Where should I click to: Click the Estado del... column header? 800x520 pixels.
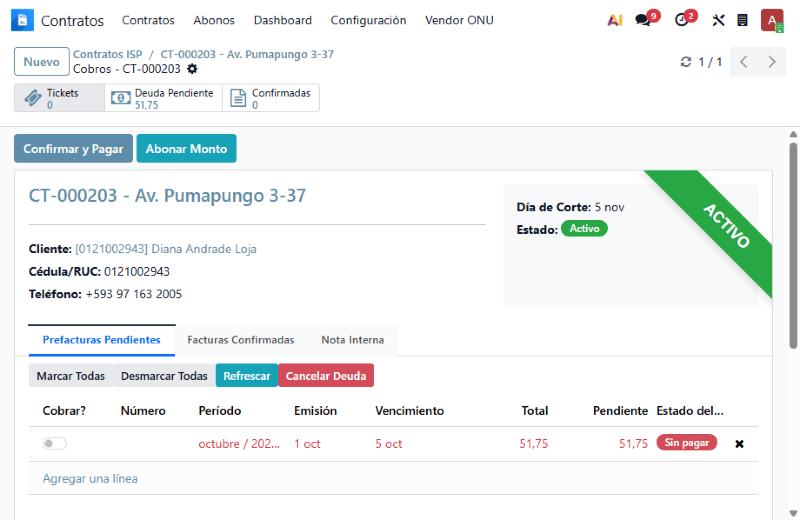coord(690,411)
